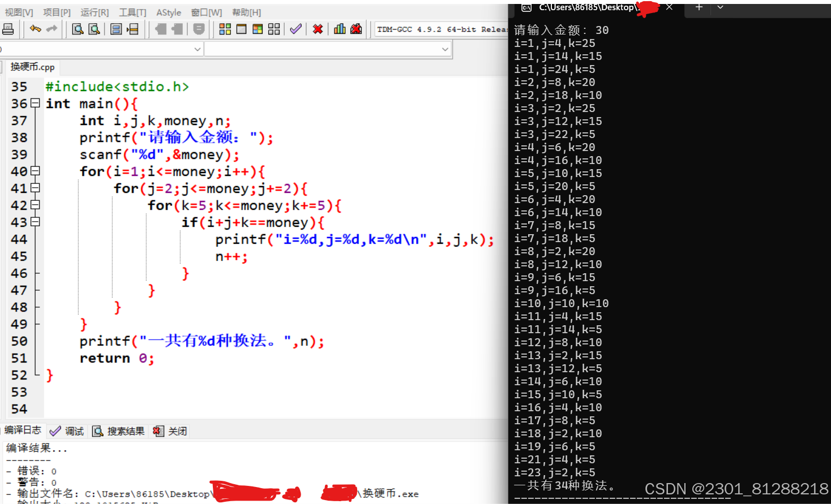Click line number 35 in gutter
The width and height of the screenshot is (831, 504).
[19, 87]
